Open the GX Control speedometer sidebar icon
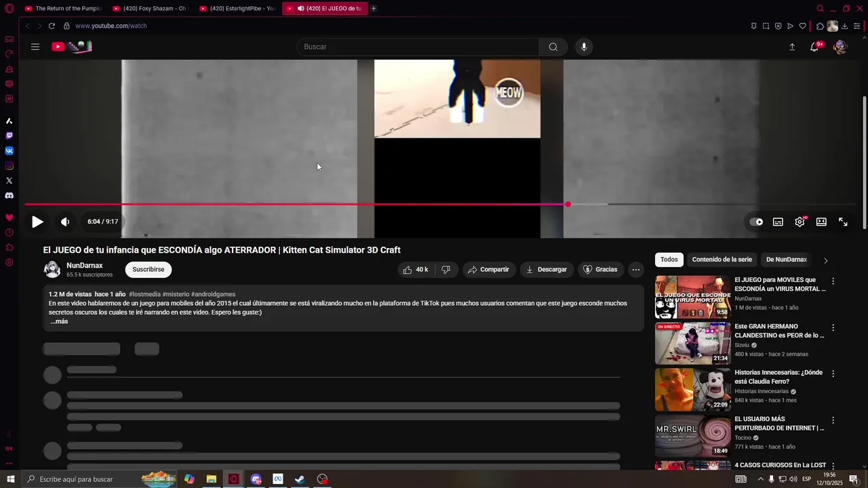Viewport: 868px width, 488px height. pos(9,54)
